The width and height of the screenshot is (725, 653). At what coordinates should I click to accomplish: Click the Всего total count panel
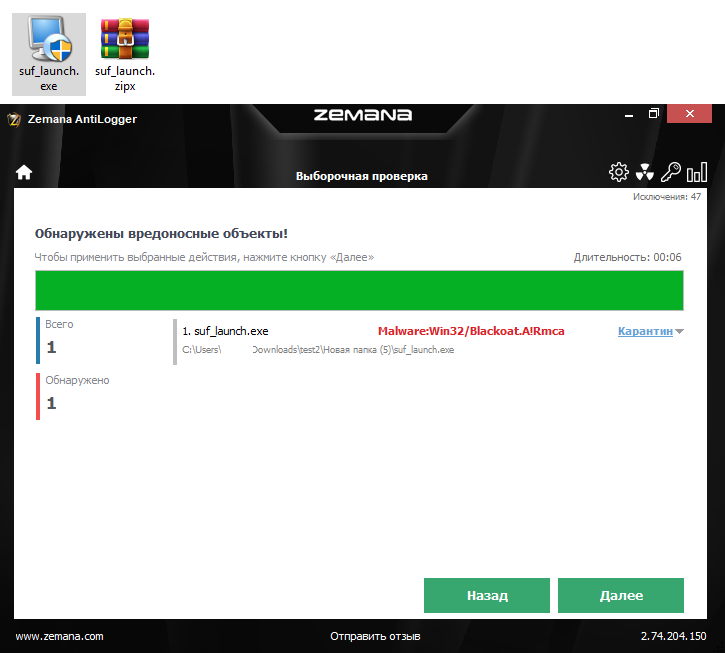pyautogui.click(x=59, y=340)
